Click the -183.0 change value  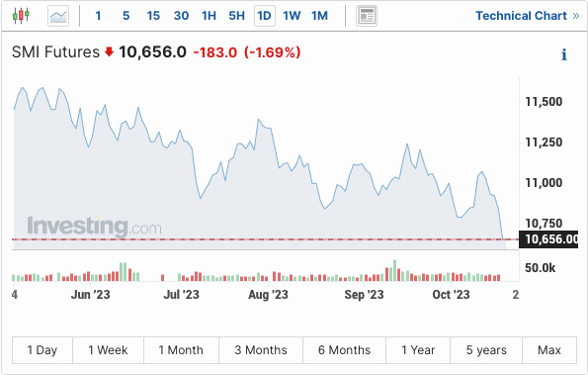pos(215,52)
